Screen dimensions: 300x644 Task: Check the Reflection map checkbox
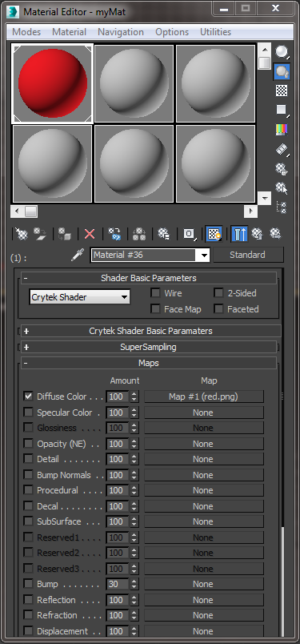point(28,600)
